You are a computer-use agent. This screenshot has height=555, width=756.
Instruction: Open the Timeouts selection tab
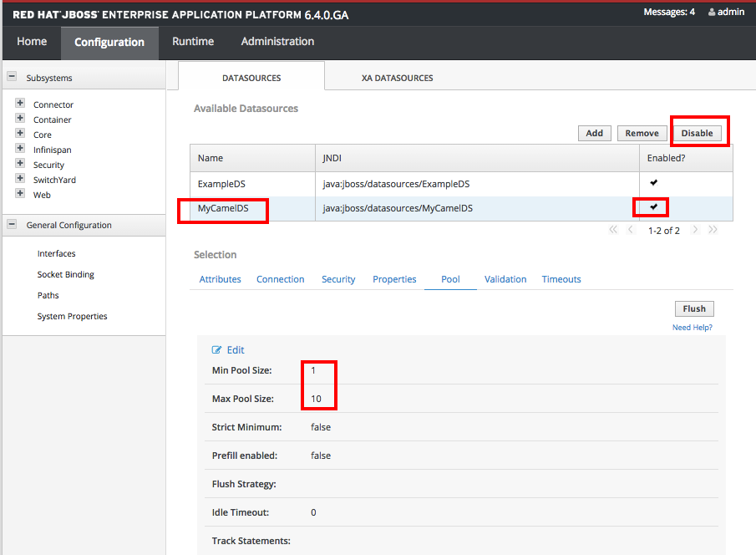point(561,279)
